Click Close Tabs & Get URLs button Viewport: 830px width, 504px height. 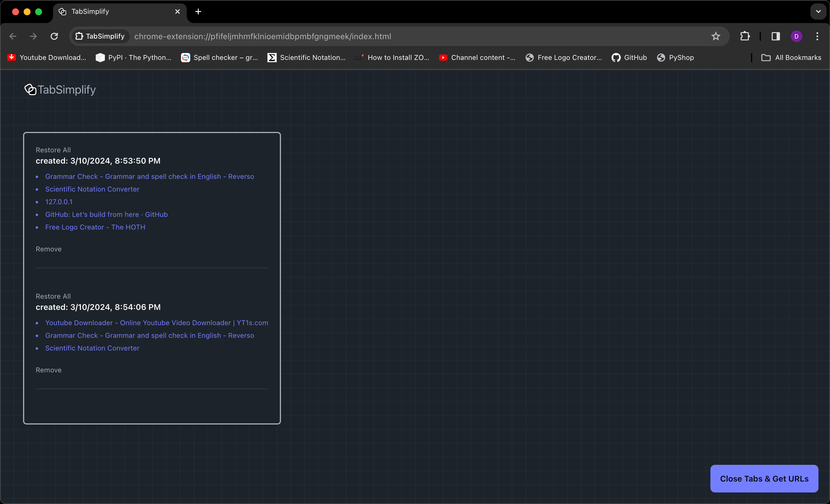764,479
